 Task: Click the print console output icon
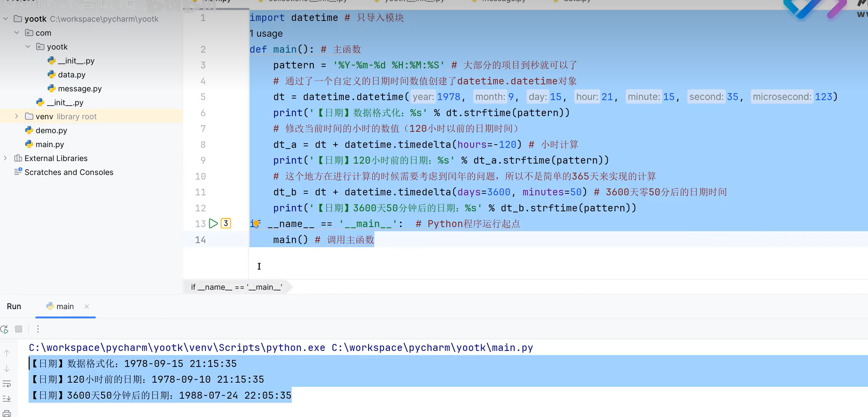pos(7,413)
